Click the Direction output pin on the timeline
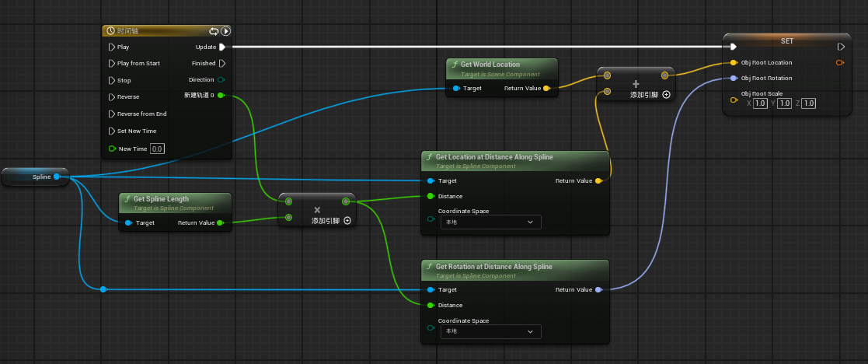 point(221,80)
